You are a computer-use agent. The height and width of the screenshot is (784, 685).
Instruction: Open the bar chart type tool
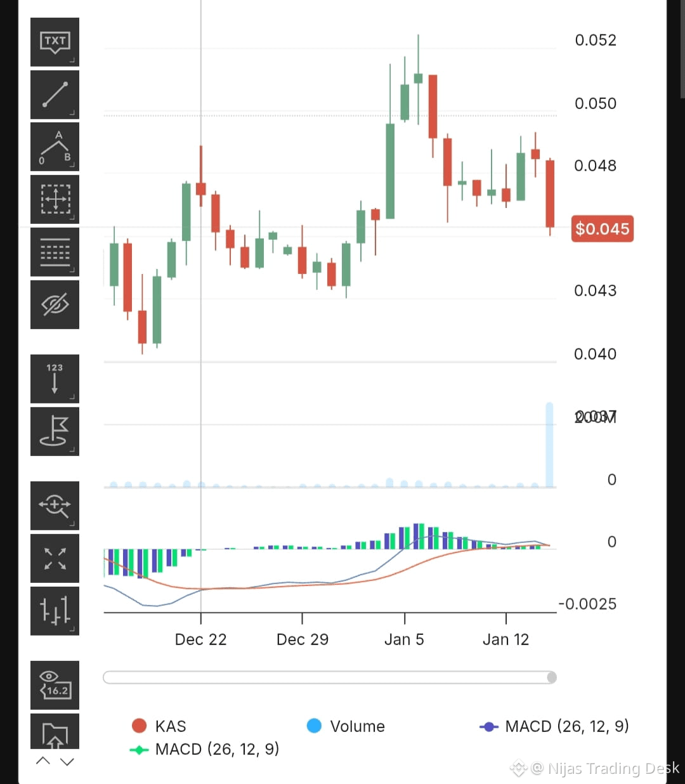(55, 611)
